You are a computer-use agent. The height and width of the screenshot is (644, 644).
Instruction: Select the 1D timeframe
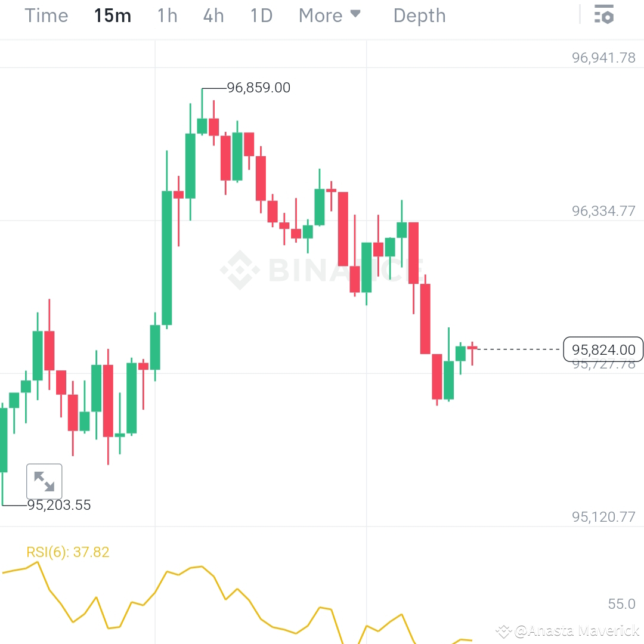pos(261,16)
